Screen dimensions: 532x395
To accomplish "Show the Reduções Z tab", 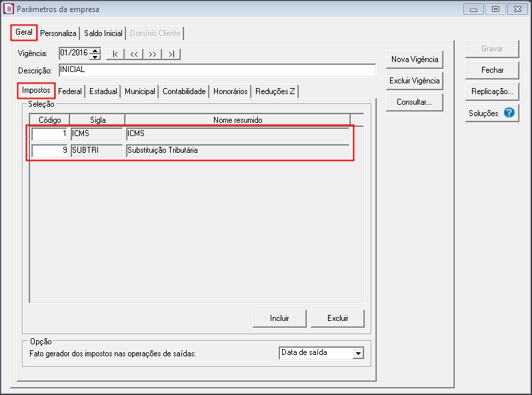I will tap(275, 91).
